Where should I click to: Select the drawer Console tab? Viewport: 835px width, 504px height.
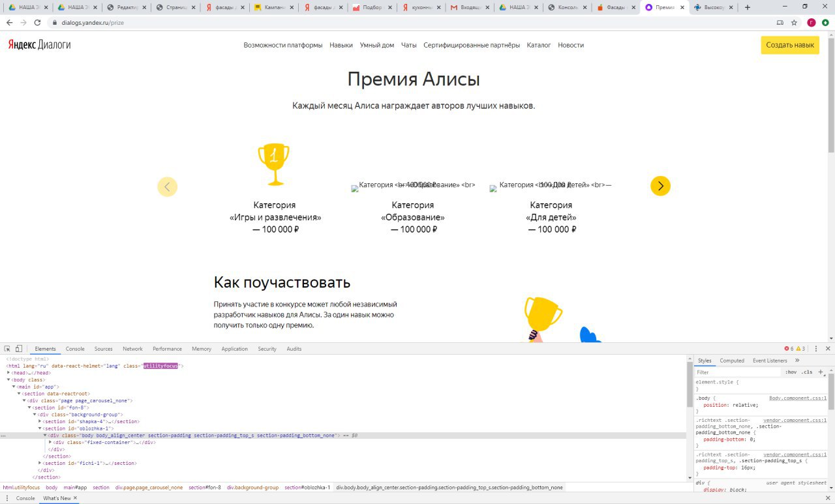[25, 498]
